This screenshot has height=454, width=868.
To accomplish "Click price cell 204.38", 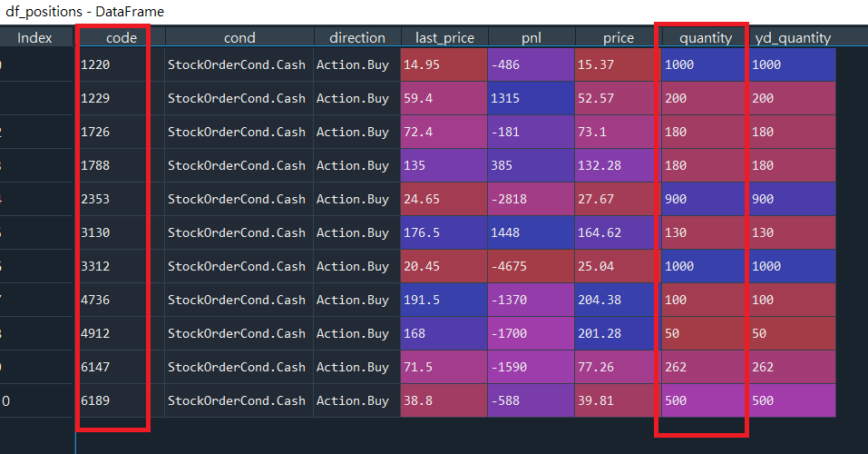I will [619, 300].
